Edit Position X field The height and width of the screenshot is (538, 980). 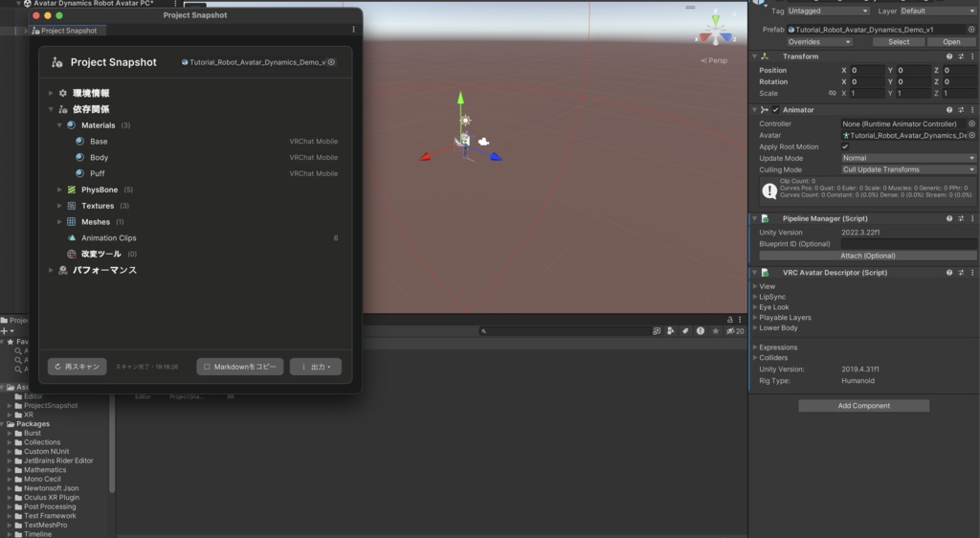pyautogui.click(x=867, y=71)
